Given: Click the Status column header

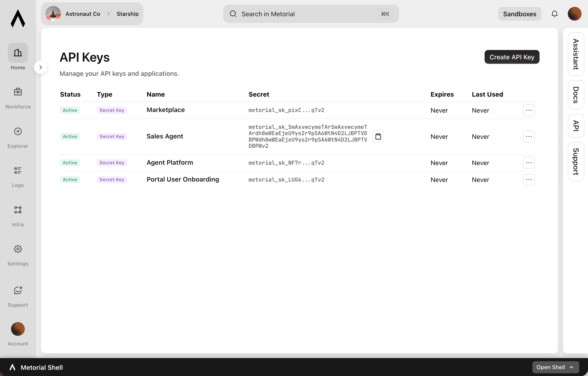Looking at the screenshot, I should point(70,94).
